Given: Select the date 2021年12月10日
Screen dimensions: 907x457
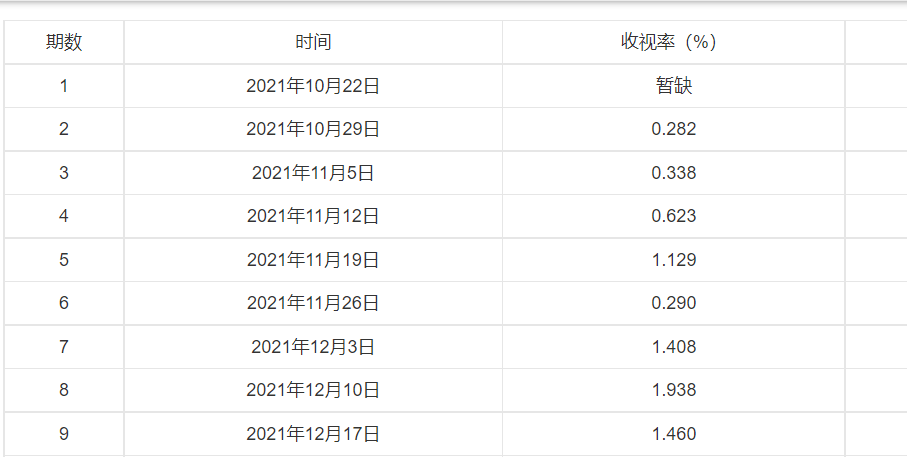Looking at the screenshot, I should [x=313, y=390].
